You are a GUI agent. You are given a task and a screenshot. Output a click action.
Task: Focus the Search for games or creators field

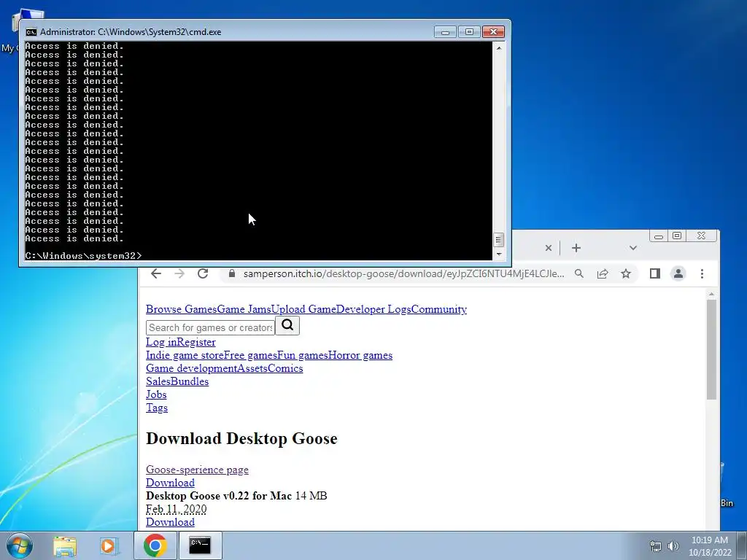tap(211, 327)
